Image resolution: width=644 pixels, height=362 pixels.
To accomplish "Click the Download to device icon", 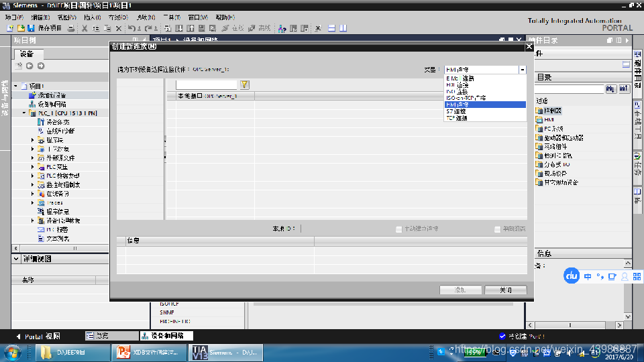I will coord(179,28).
